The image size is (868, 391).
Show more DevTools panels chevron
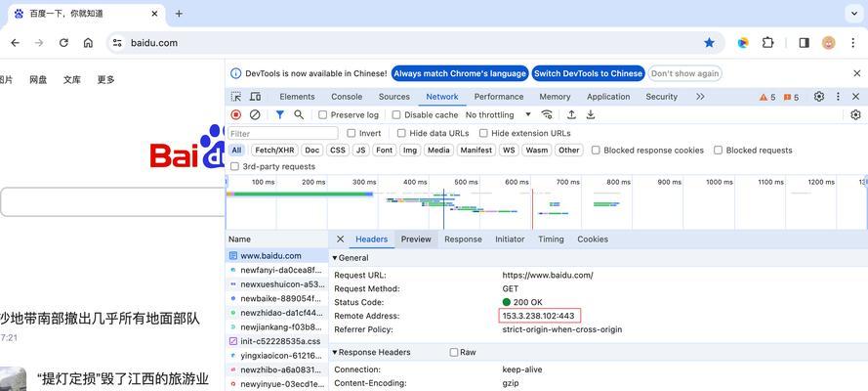[x=700, y=97]
